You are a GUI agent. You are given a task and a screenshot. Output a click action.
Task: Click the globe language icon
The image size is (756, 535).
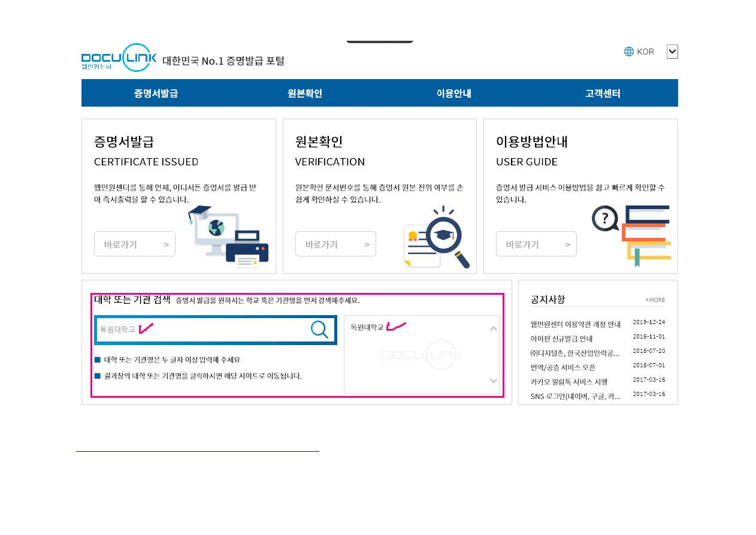(628, 52)
